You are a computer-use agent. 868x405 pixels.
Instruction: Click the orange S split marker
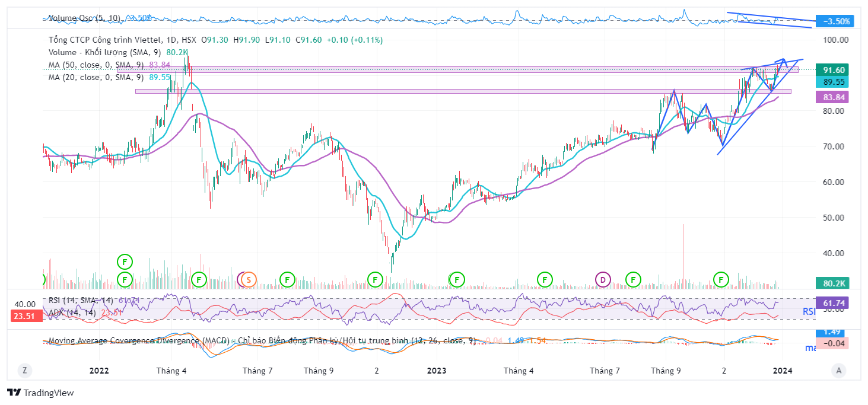[x=249, y=279]
